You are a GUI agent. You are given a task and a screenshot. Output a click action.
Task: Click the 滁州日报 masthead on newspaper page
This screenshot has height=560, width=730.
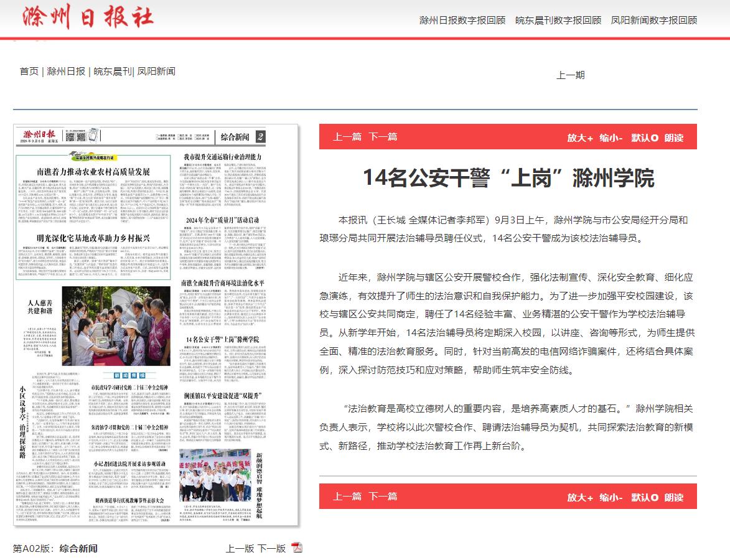[x=39, y=134]
